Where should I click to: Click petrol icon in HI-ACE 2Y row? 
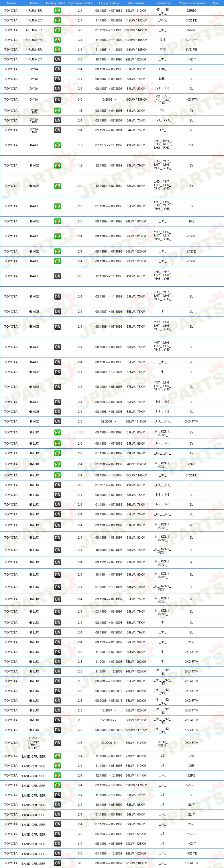pyautogui.click(x=58, y=165)
